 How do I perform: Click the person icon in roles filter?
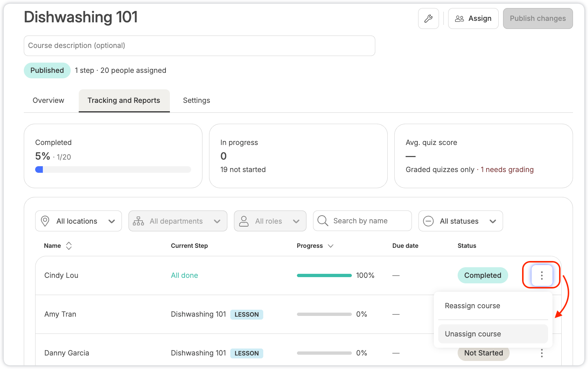tap(244, 221)
